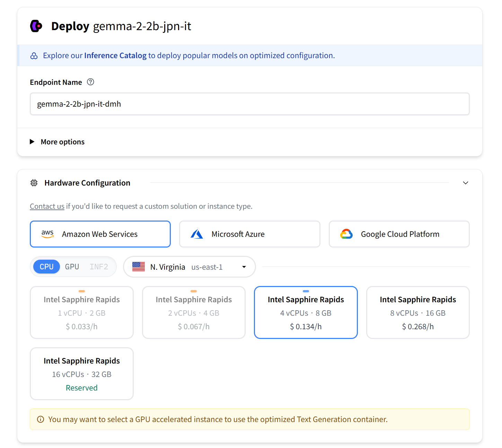
Task: Click the 'Hardware Configuration' heading text
Action: coord(87,183)
